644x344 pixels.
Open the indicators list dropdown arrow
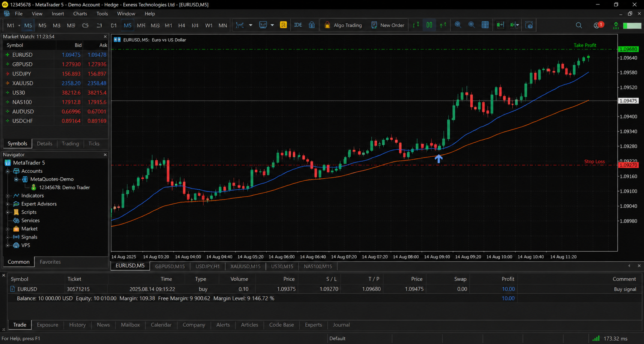tap(251, 25)
